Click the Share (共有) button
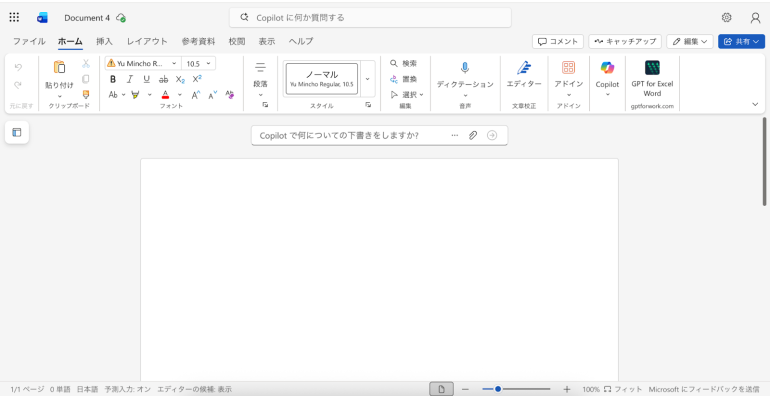Screen dimensions: 770x396 pyautogui.click(x=742, y=41)
